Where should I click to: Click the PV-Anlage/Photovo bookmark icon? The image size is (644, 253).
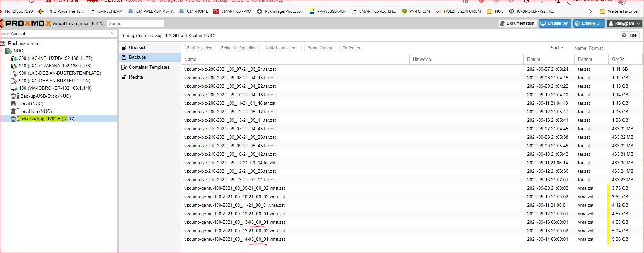[x=260, y=11]
